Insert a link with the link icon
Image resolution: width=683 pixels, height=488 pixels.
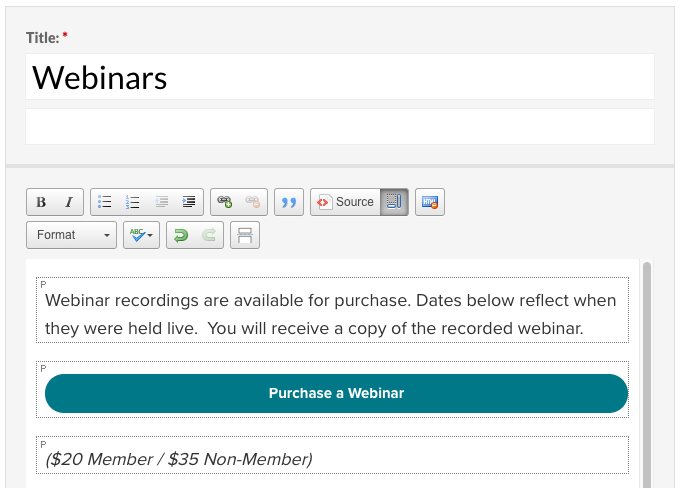pos(225,202)
